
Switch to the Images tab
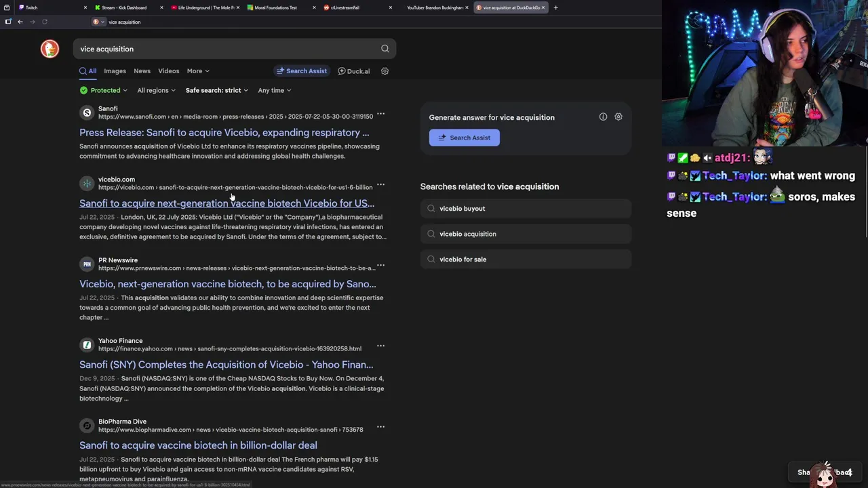point(115,71)
